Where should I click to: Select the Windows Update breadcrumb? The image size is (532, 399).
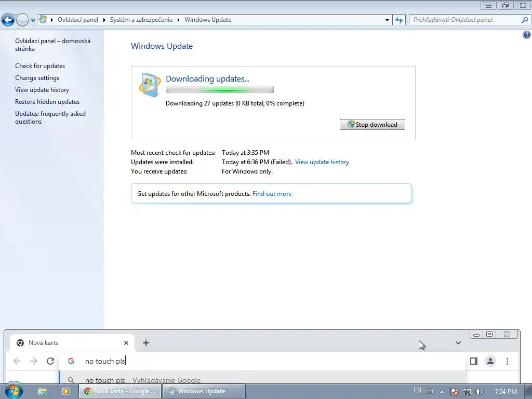tap(208, 20)
